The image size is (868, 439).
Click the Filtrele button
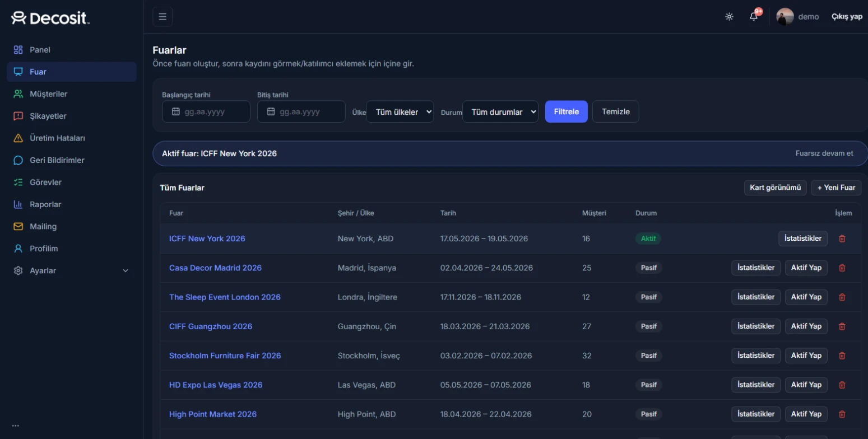pyautogui.click(x=566, y=111)
